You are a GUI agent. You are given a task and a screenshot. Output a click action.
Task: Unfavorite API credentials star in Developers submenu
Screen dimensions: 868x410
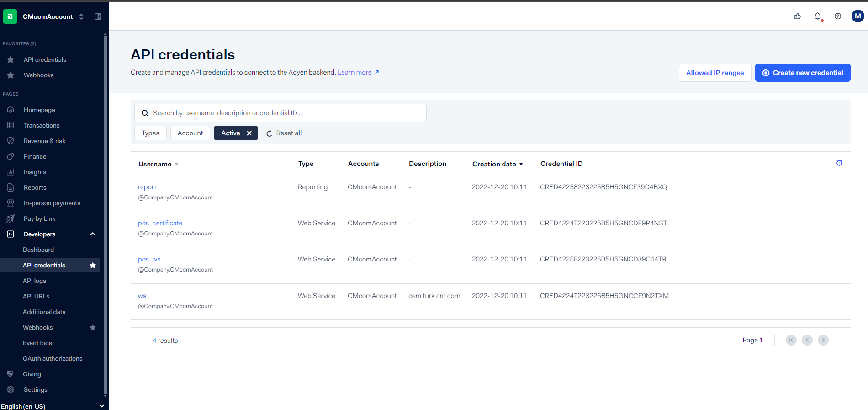coord(93,265)
